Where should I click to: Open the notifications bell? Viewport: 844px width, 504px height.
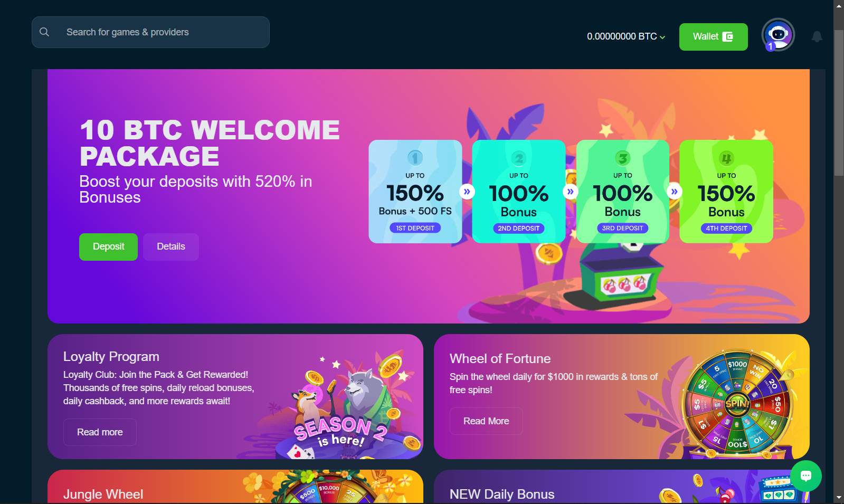tap(817, 36)
